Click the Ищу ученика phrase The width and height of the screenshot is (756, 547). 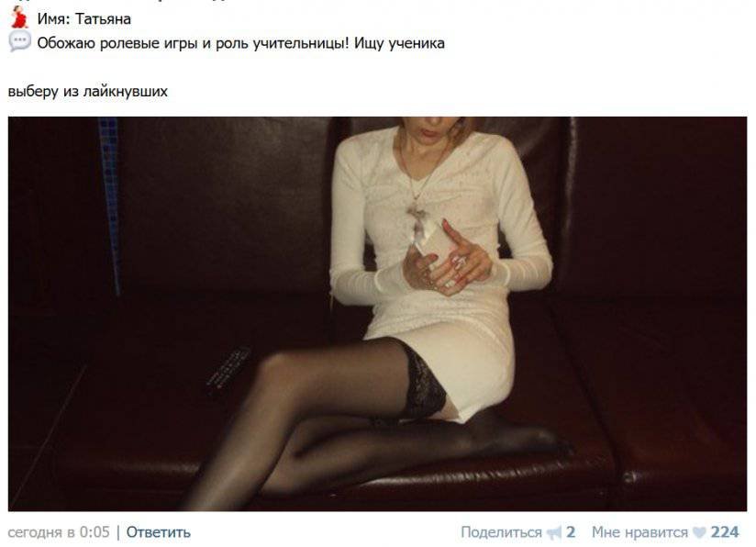[x=399, y=43]
